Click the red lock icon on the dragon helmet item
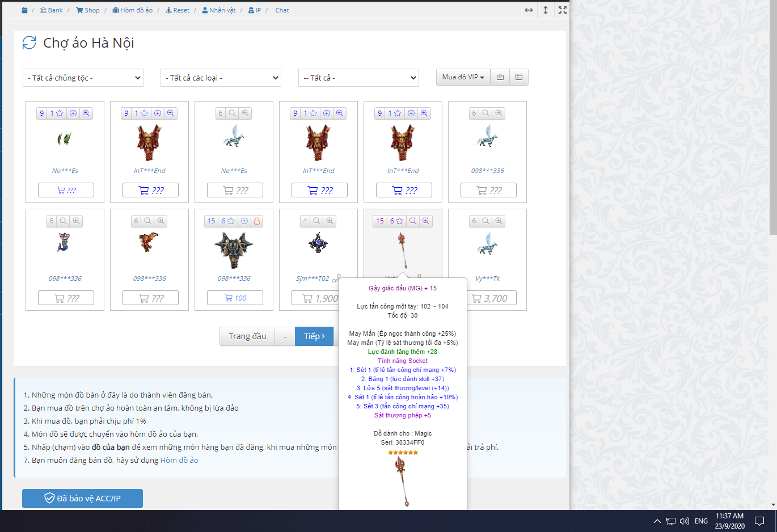 coord(257,221)
